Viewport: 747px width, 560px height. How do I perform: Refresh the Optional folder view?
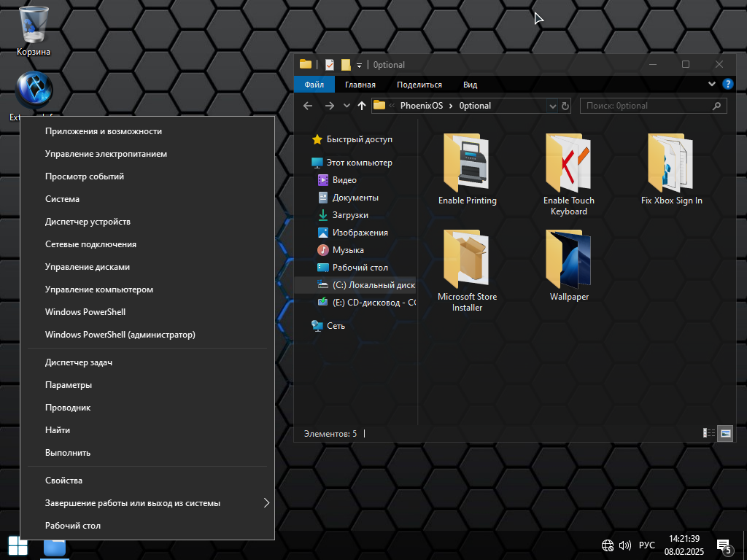pyautogui.click(x=565, y=106)
